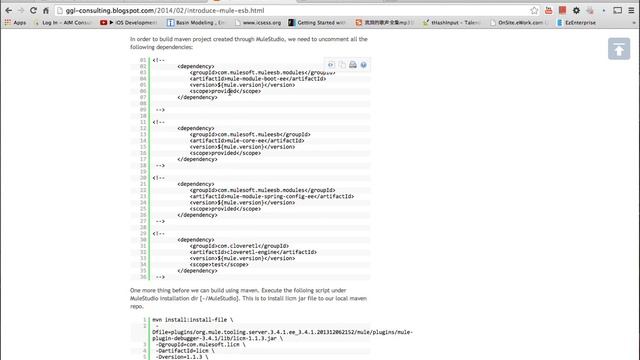Click the 'mvn install:install-file' command line
Image resolution: width=640 pixels, height=360 pixels.
coord(193,320)
